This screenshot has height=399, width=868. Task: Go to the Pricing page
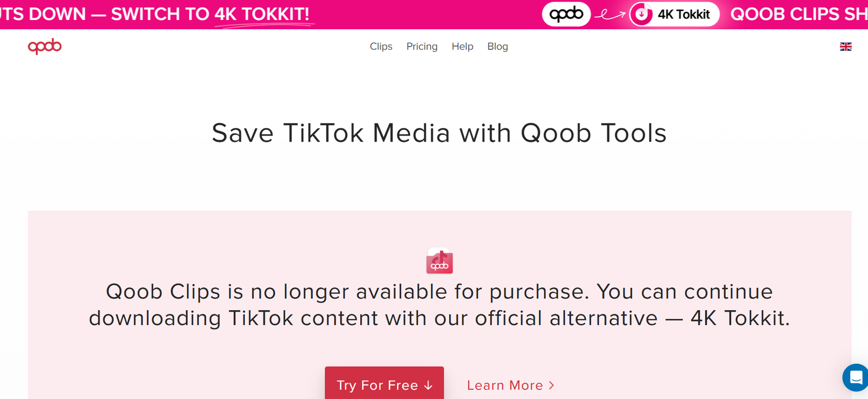(422, 47)
